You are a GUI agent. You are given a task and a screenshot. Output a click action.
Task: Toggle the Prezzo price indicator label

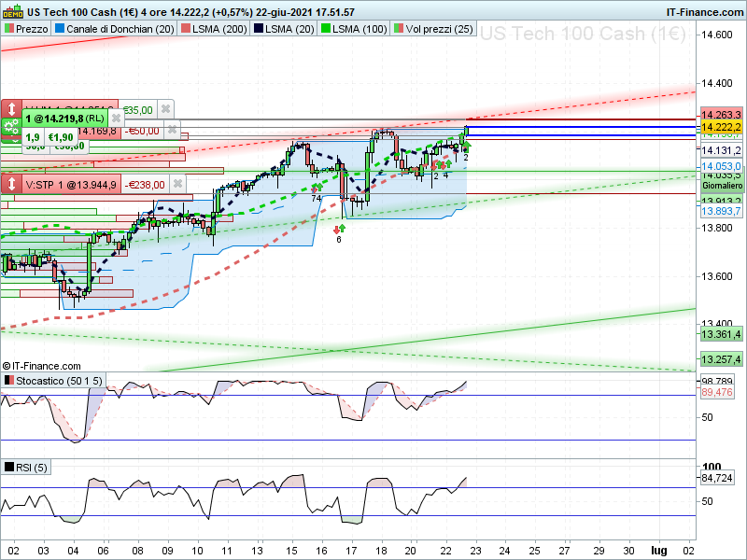pyautogui.click(x=27, y=29)
